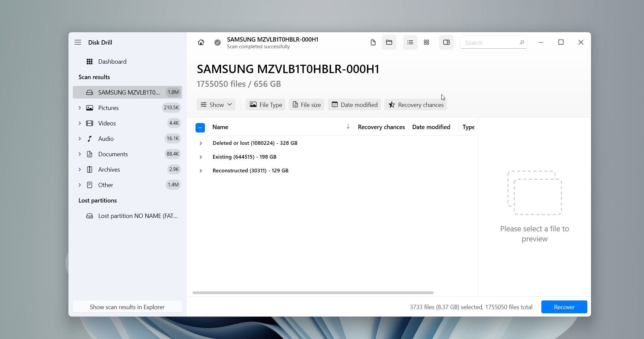
Task: Open the Recovery chances filter
Action: (416, 105)
